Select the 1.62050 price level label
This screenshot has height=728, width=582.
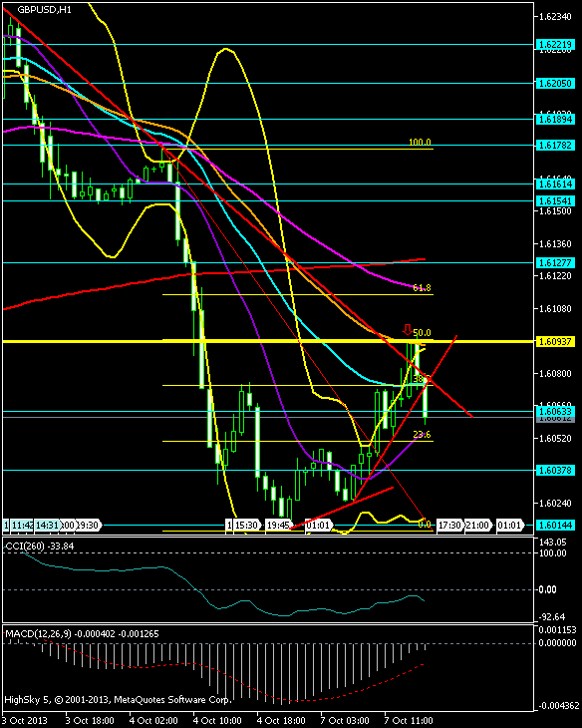click(555, 84)
